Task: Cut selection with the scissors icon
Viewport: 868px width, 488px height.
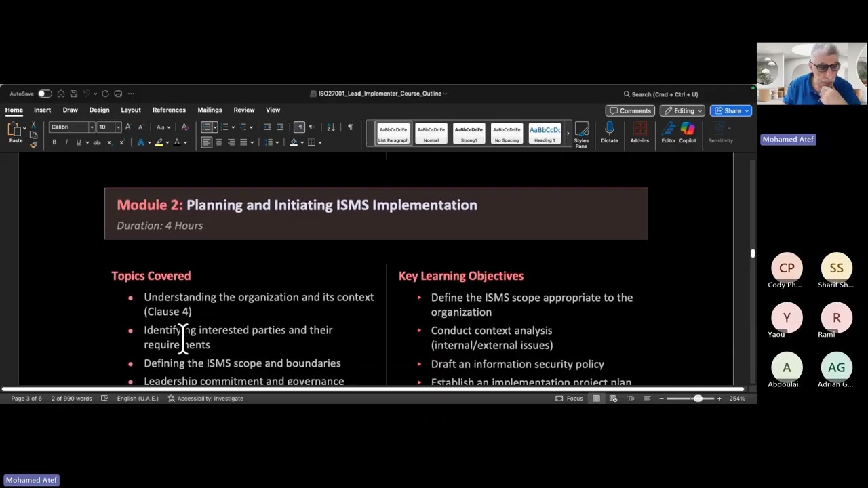Action: [x=33, y=125]
